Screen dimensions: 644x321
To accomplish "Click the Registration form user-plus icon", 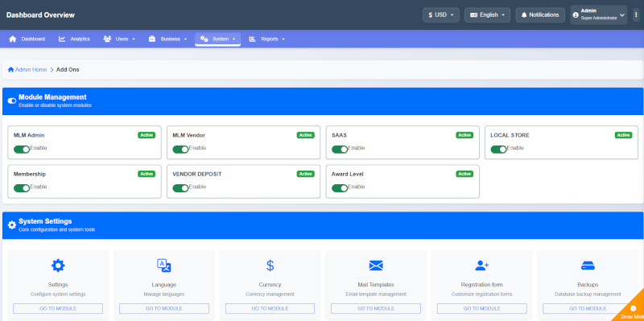I will pos(481,265).
